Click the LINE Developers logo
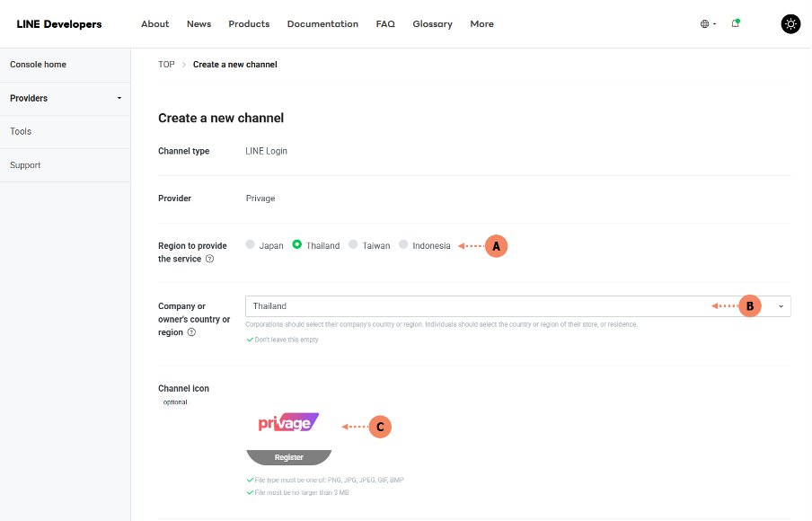The width and height of the screenshot is (812, 521). point(59,24)
